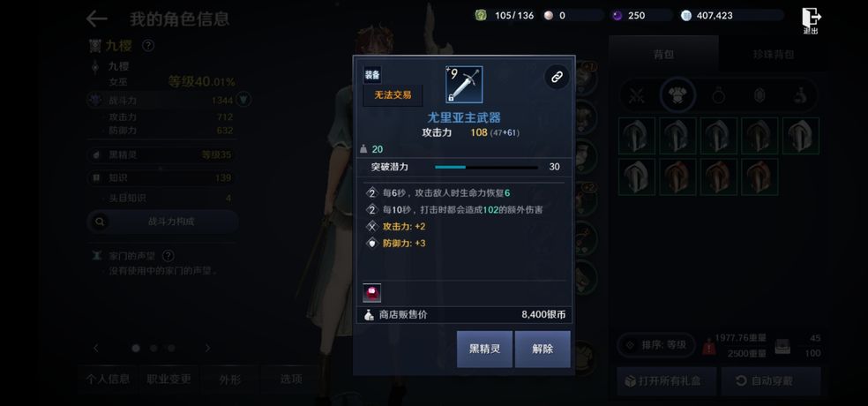This screenshot has width=868, height=406.
Task: Click the 黑精灵 button
Action: [484, 349]
